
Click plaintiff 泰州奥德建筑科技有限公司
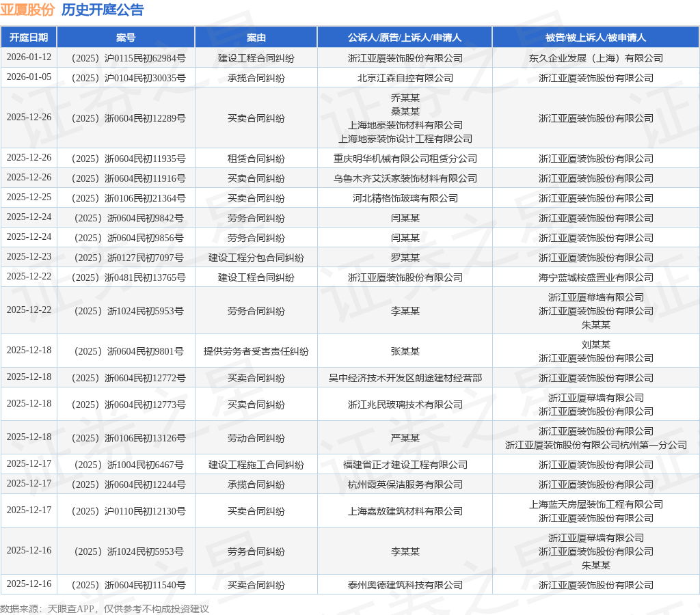405,585
